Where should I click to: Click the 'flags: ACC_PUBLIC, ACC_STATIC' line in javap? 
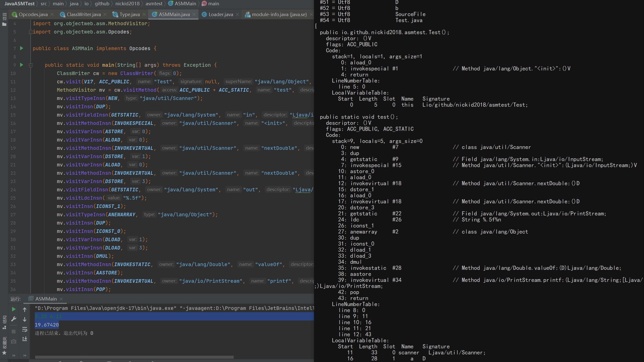(370, 129)
